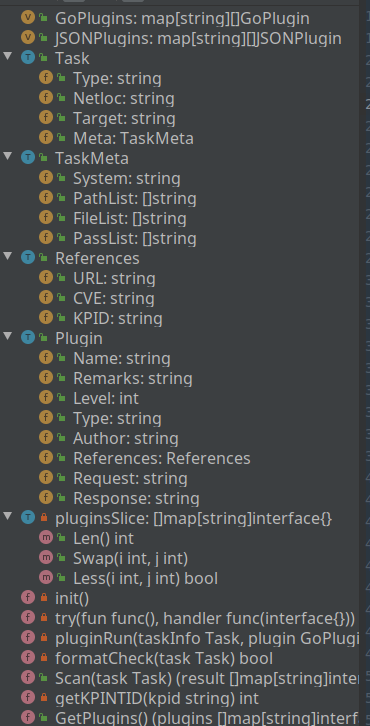Collapse the Task struct node
Image resolution: width=370 pixels, height=726 pixels.
pyautogui.click(x=8, y=56)
